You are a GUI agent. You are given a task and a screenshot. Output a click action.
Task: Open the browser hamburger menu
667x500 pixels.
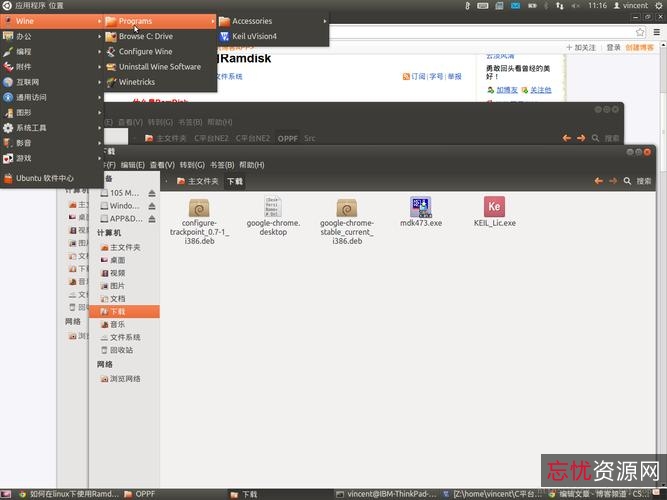(657, 32)
